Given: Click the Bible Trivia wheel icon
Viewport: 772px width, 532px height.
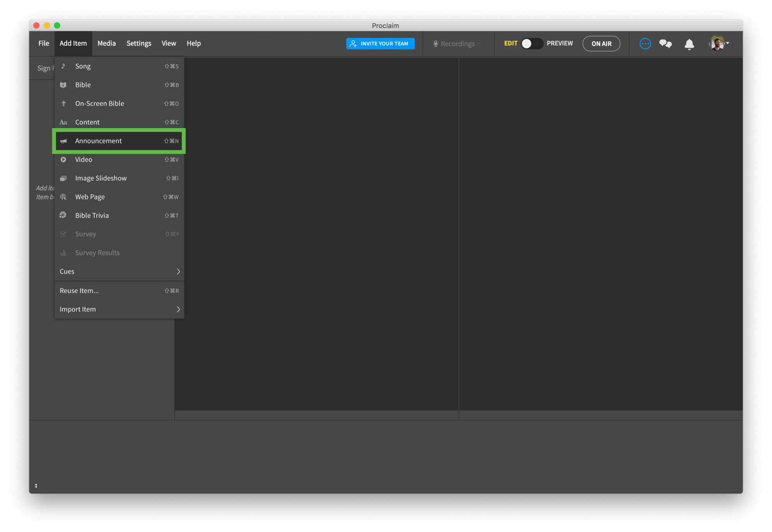Looking at the screenshot, I should (x=63, y=215).
